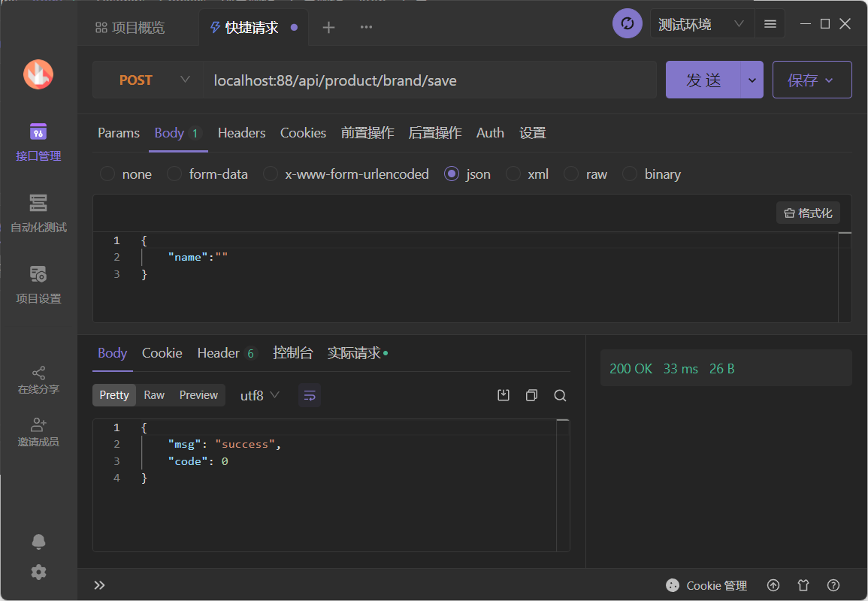Screen dimensions: 868x601
Task: Switch to the Params tab
Action: tap(119, 134)
